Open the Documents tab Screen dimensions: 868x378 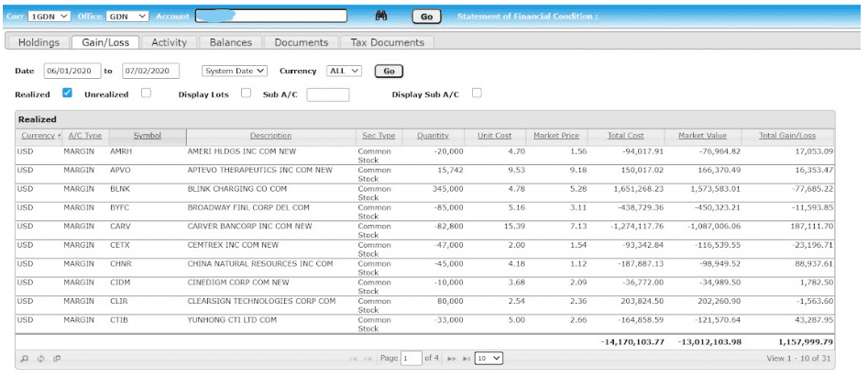click(302, 42)
